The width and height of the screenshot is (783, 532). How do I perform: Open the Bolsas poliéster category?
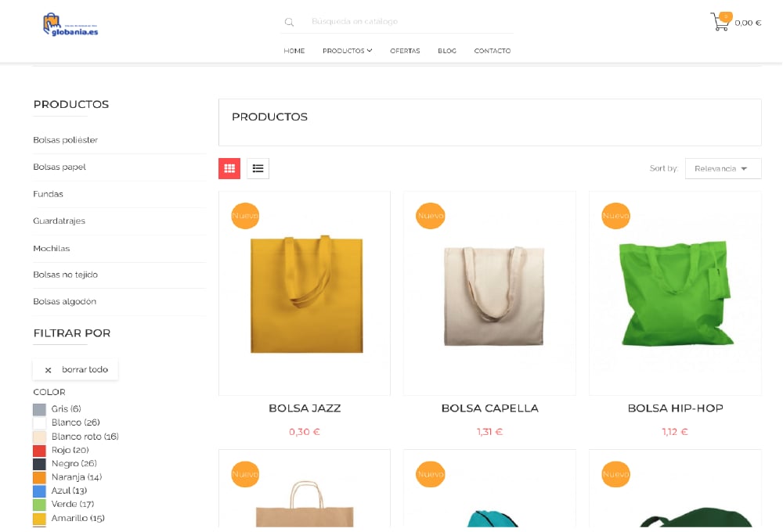pos(66,140)
